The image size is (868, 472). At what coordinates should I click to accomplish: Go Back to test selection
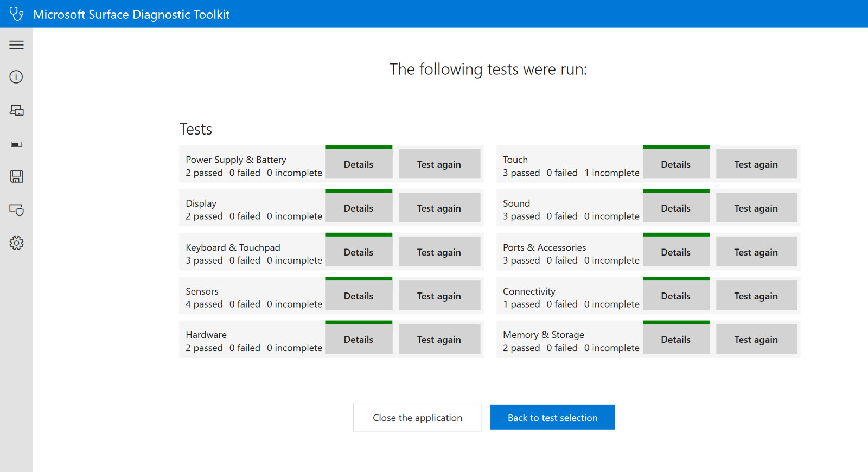click(x=552, y=417)
